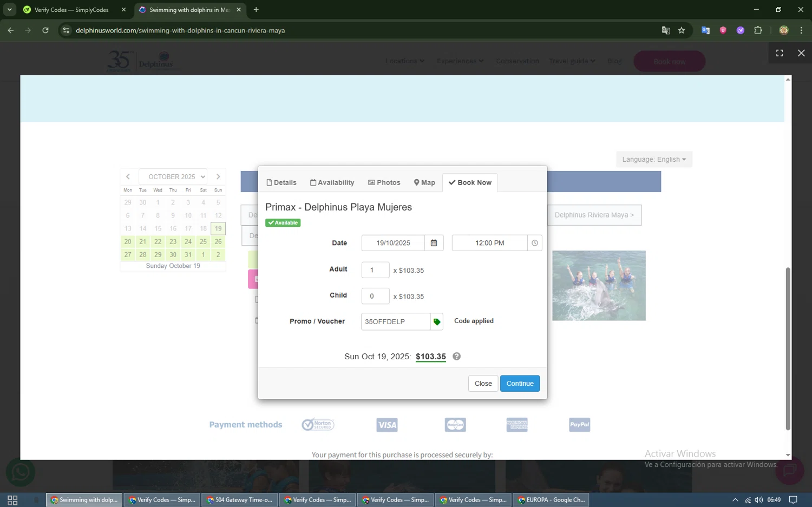The width and height of the screenshot is (812, 507).
Task: Click the Child quantity field
Action: (x=375, y=296)
